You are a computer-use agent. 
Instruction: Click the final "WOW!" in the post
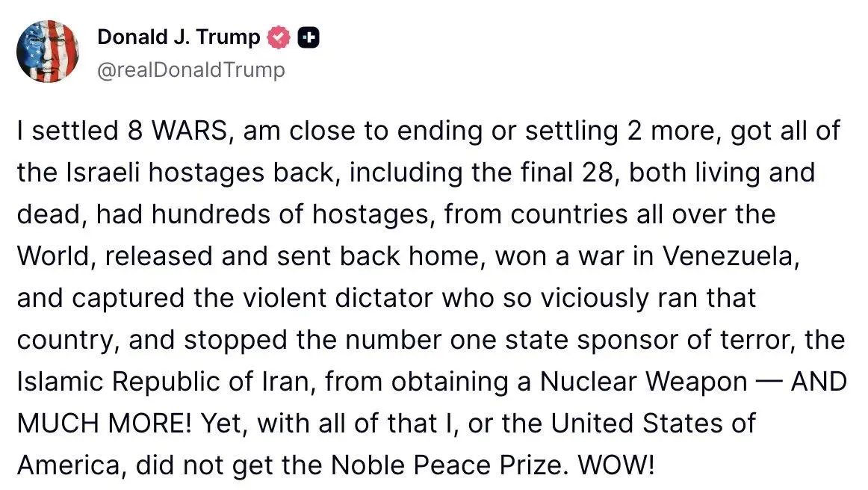(x=616, y=465)
